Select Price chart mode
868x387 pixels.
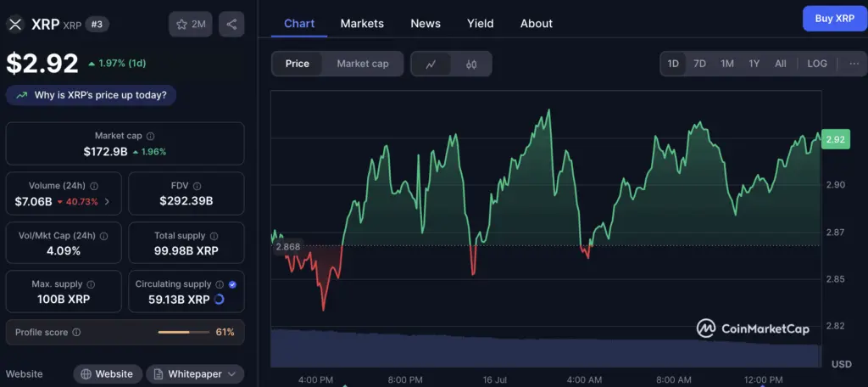tap(298, 64)
